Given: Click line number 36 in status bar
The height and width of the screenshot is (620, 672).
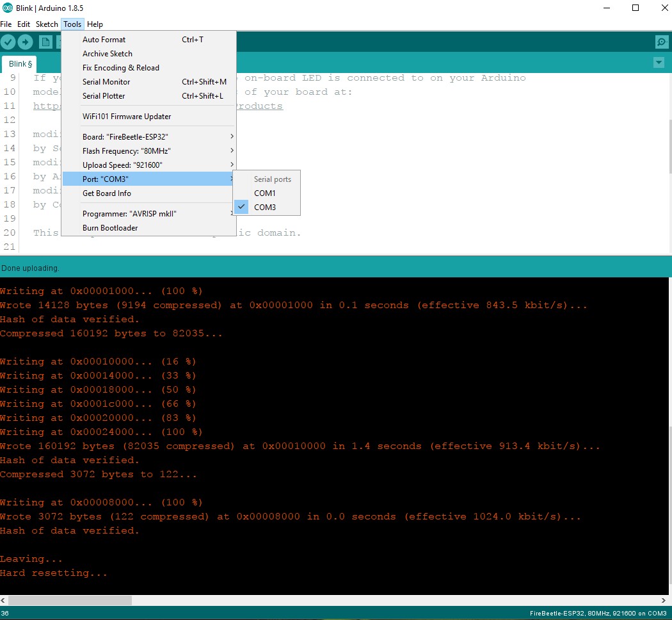Looking at the screenshot, I should click(x=5, y=614).
